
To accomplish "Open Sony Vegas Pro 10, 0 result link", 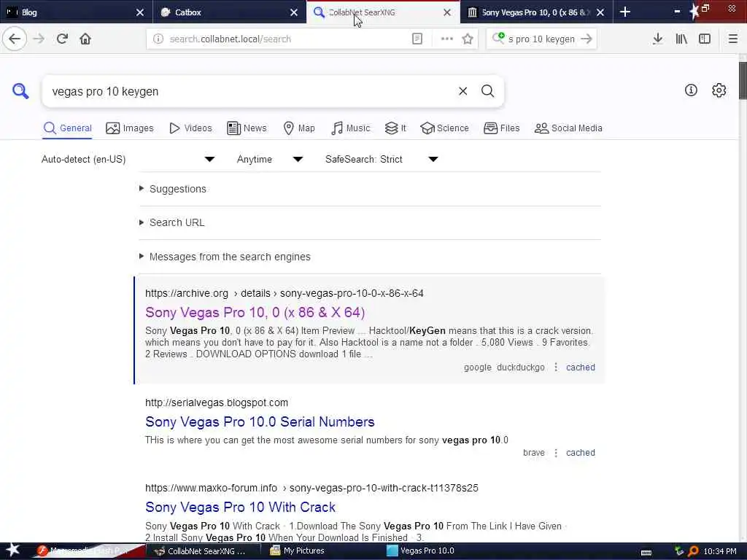I will [x=255, y=312].
